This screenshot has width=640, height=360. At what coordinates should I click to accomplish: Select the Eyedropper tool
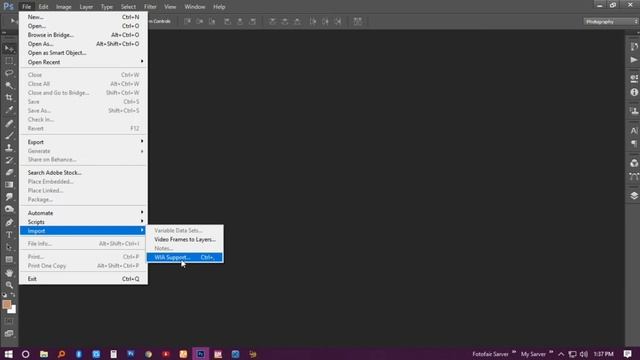point(9,110)
